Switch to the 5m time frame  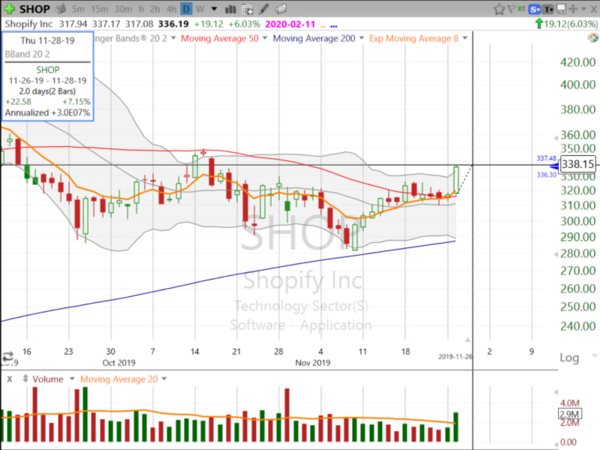(78, 9)
